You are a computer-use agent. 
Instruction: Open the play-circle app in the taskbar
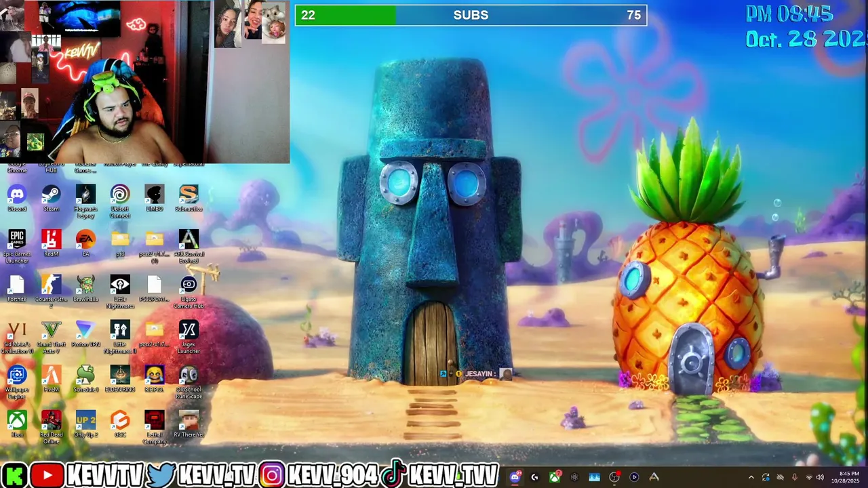coord(634,477)
